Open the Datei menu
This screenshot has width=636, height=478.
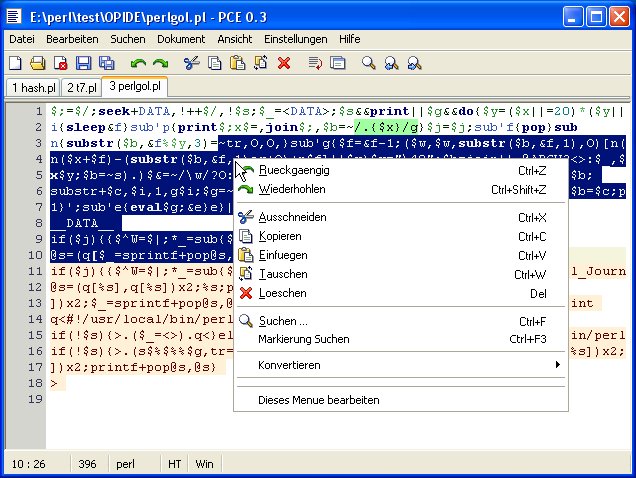[x=22, y=39]
